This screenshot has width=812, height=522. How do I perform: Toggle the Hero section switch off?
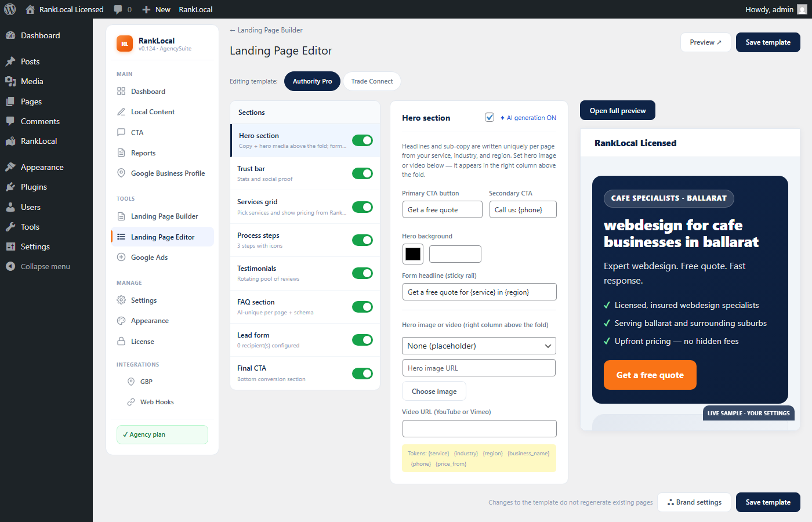(362, 140)
